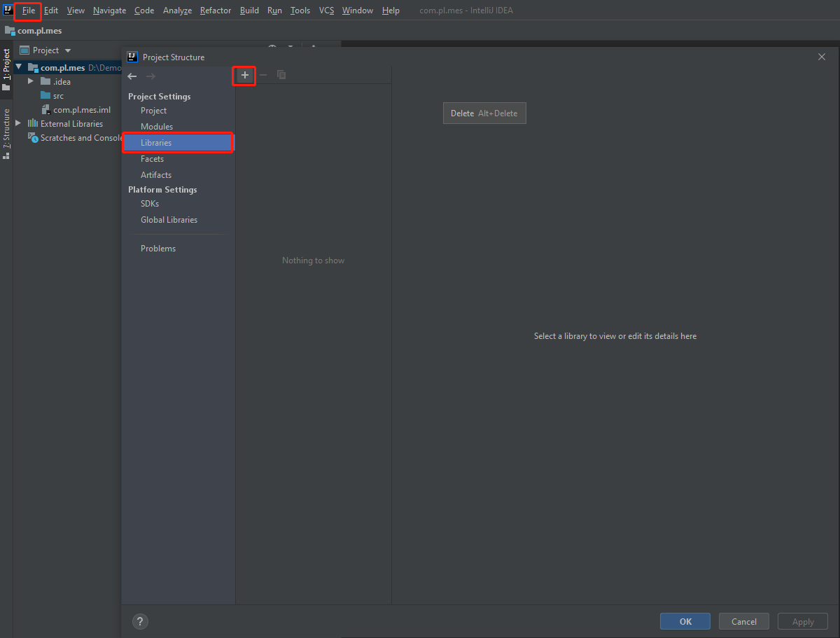Open the Structure tool window tab
This screenshot has width=840, height=638.
click(x=6, y=133)
